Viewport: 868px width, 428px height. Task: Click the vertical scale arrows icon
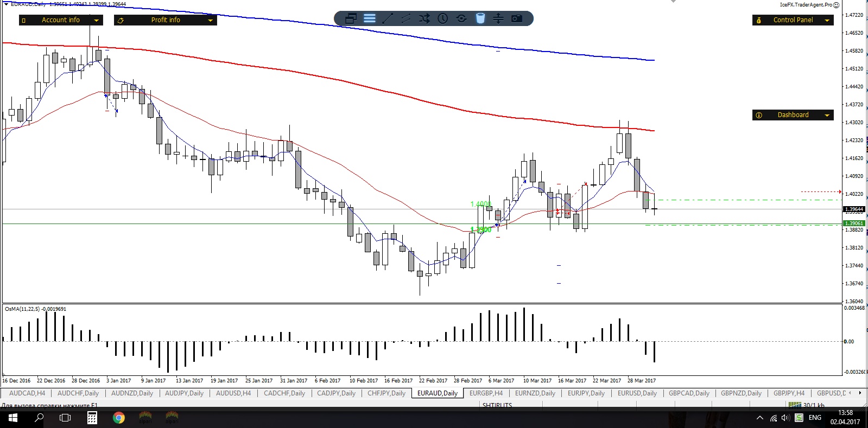point(498,19)
